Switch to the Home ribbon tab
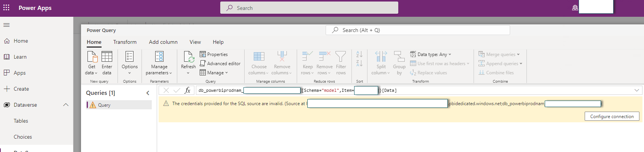 coord(94,42)
